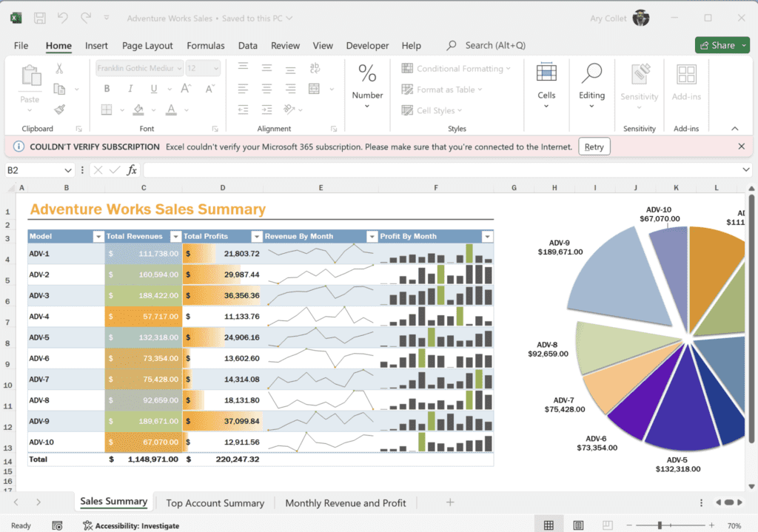Open the Total Revenues column filter dropdown
Viewport: 758px width, 532px height.
tap(175, 237)
